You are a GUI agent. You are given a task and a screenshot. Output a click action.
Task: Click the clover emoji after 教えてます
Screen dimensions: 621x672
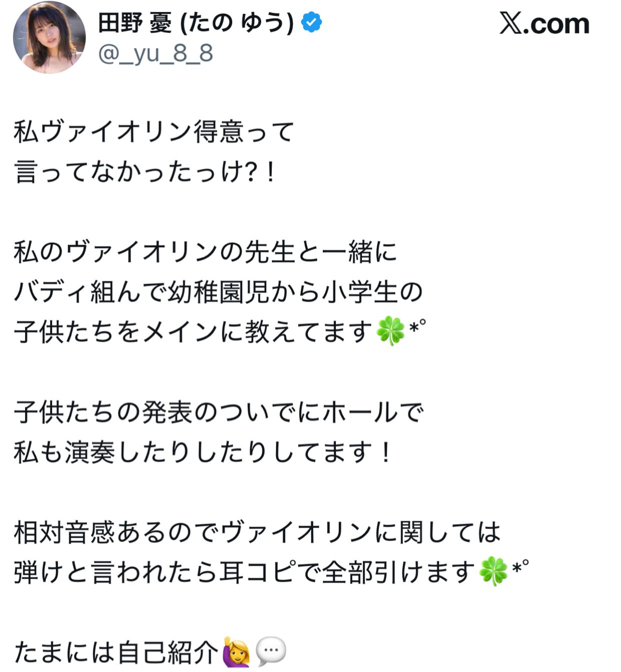[x=390, y=331]
